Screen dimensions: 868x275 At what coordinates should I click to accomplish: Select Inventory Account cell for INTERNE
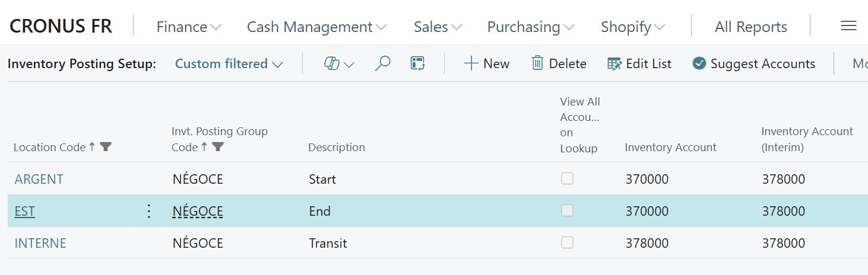tap(647, 243)
